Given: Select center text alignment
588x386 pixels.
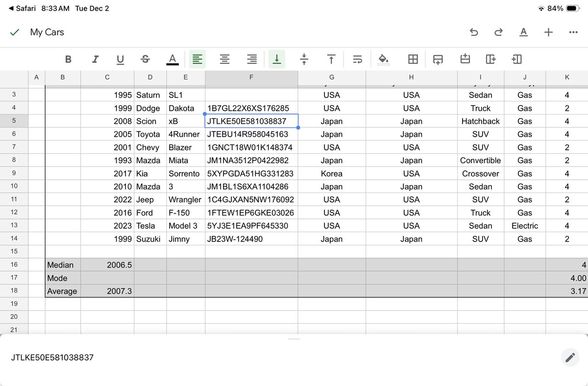Looking at the screenshot, I should click(x=224, y=59).
